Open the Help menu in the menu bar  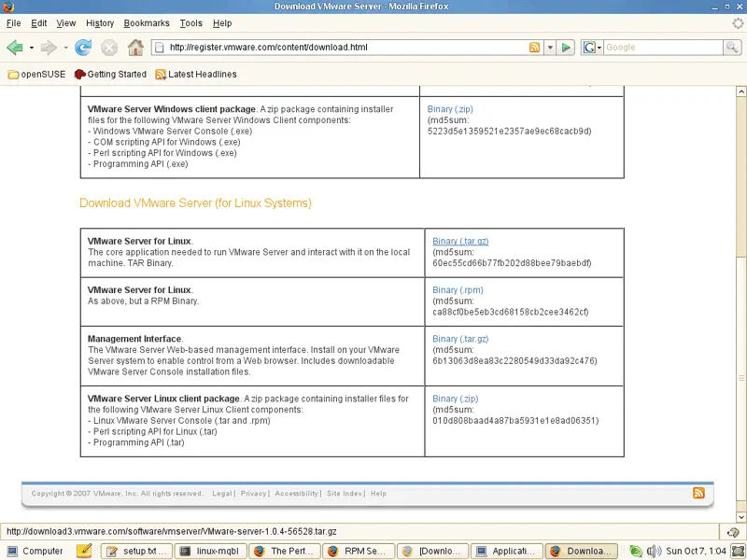pos(222,22)
